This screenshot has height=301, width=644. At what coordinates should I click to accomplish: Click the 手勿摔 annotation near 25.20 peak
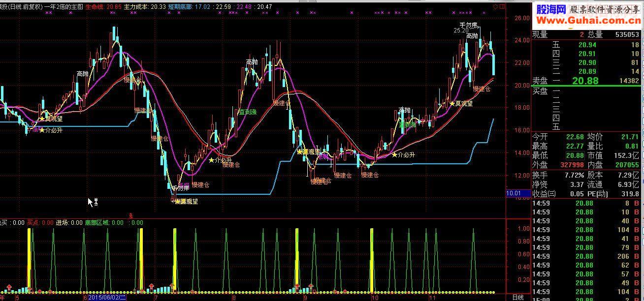click(x=469, y=25)
